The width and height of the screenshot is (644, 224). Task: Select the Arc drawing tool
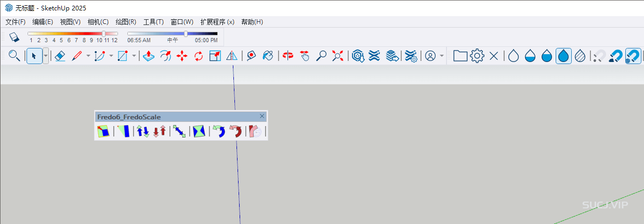tap(100, 56)
